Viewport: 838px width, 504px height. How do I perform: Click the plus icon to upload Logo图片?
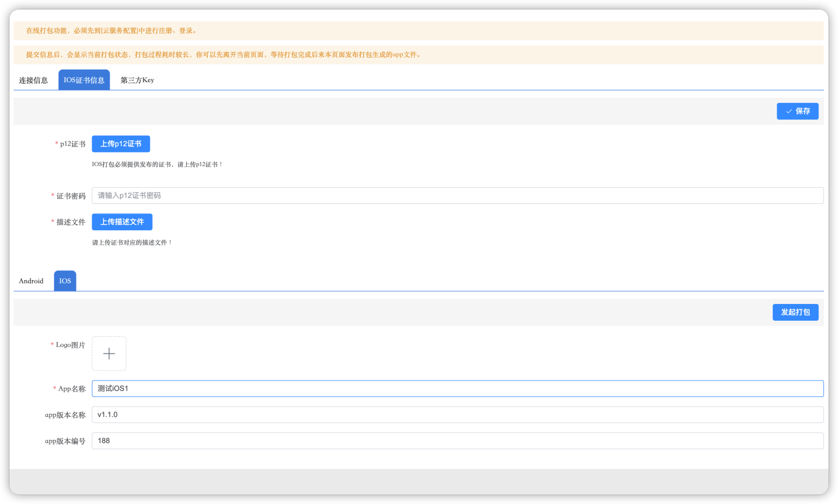109,354
